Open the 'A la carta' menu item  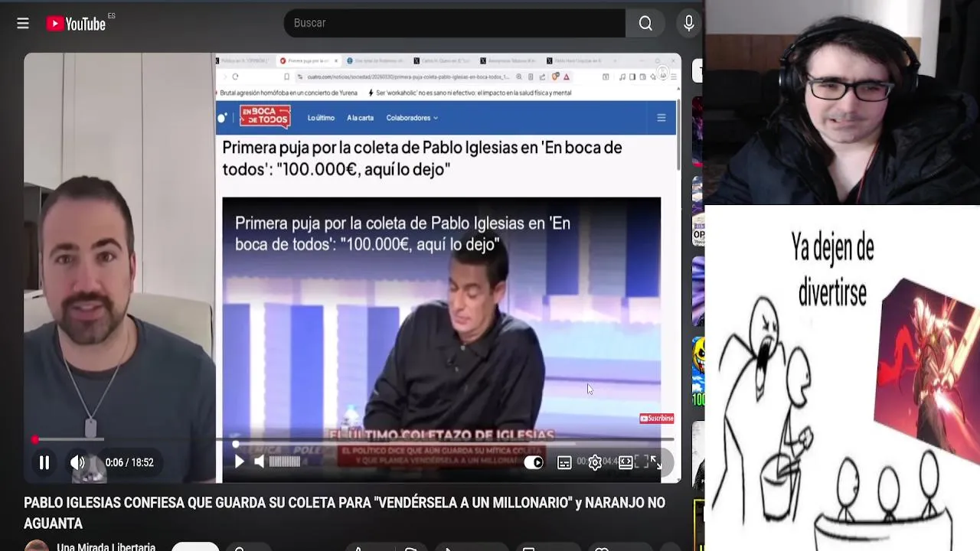point(360,118)
